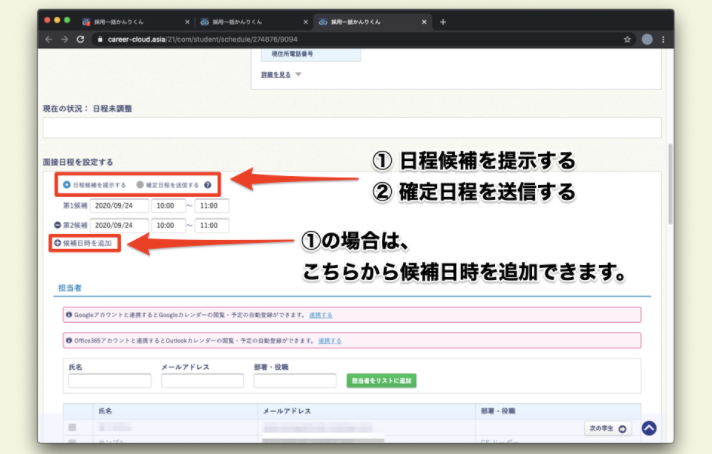The height and width of the screenshot is (454, 712).
Task: Open a new browser tab
Action: (x=443, y=21)
